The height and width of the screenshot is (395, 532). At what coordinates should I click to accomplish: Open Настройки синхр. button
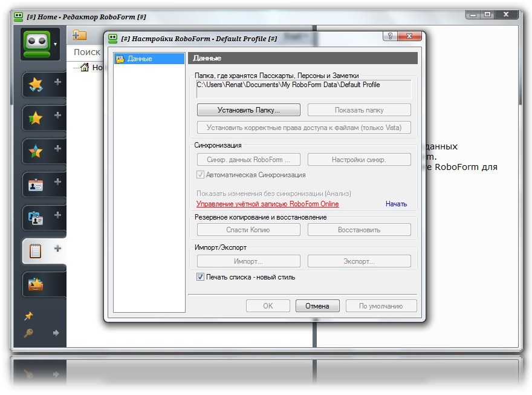pyautogui.click(x=359, y=160)
